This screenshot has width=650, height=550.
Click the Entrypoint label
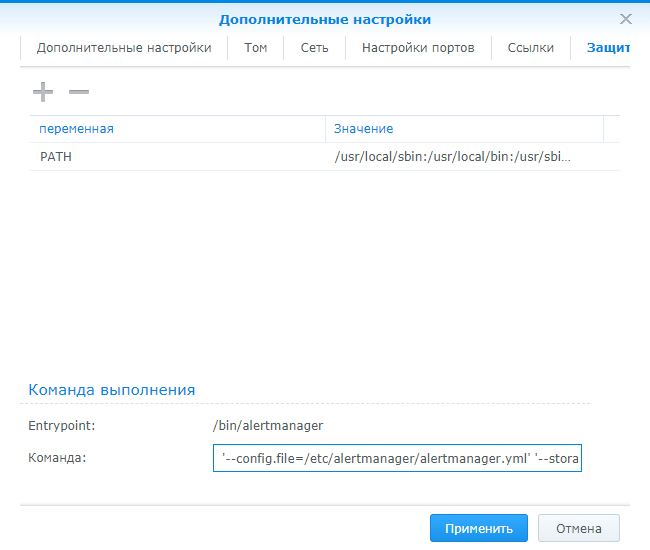(x=61, y=425)
